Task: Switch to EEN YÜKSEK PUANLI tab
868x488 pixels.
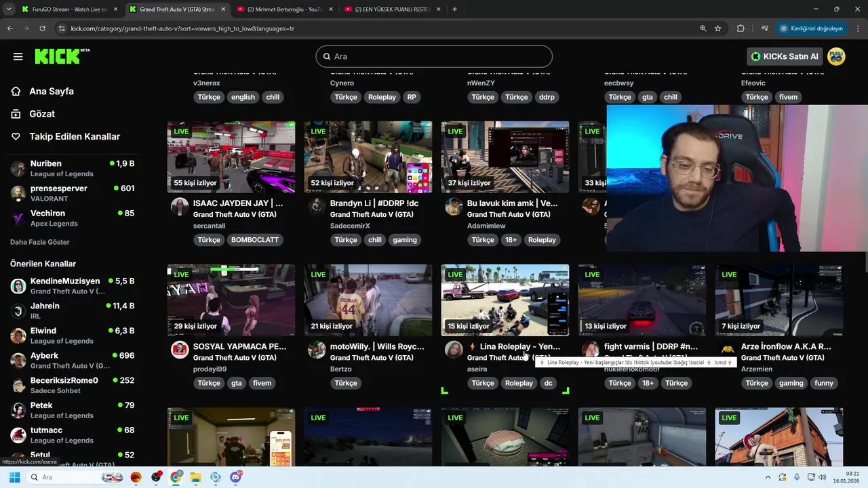Action: (393, 9)
